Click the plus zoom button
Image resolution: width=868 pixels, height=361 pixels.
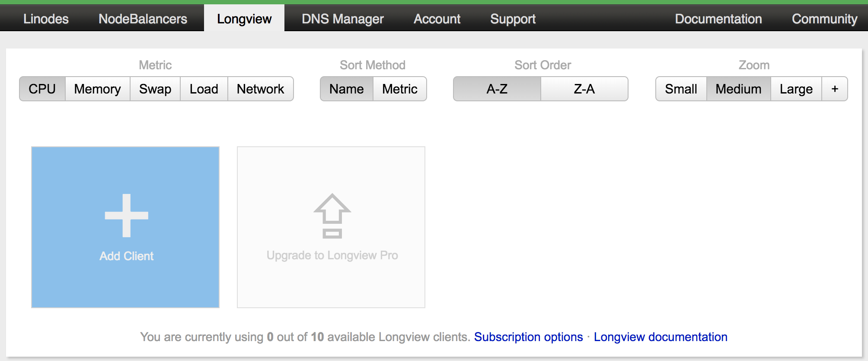coord(834,89)
